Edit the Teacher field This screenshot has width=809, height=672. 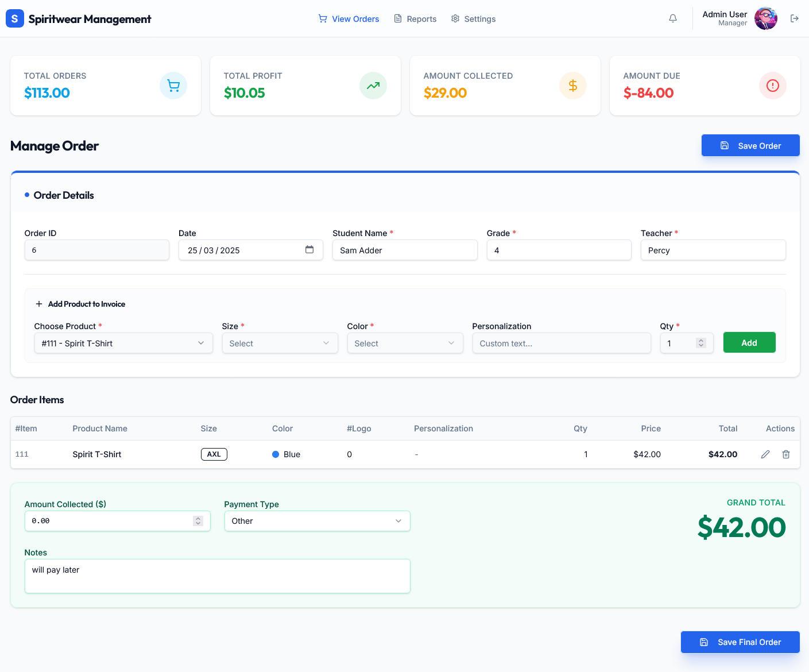(x=713, y=250)
